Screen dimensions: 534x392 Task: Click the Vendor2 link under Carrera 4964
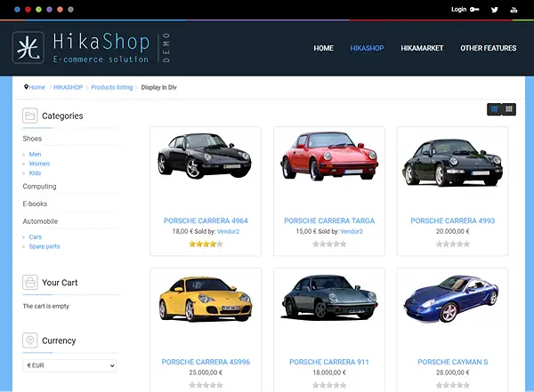coord(228,231)
